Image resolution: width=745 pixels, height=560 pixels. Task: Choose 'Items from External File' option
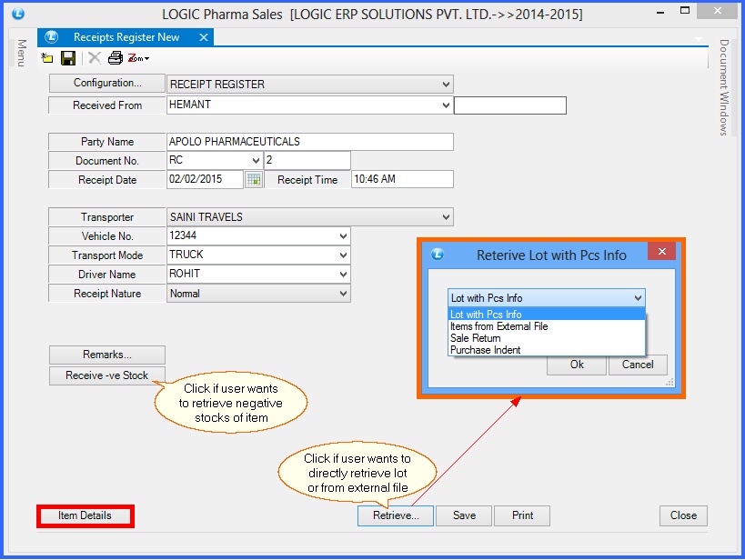tap(498, 326)
